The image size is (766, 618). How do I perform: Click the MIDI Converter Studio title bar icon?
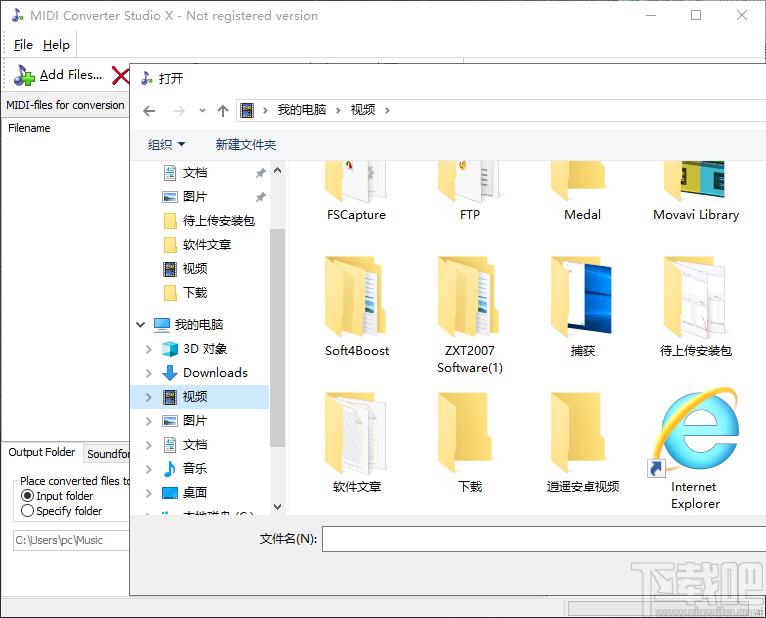[18, 15]
